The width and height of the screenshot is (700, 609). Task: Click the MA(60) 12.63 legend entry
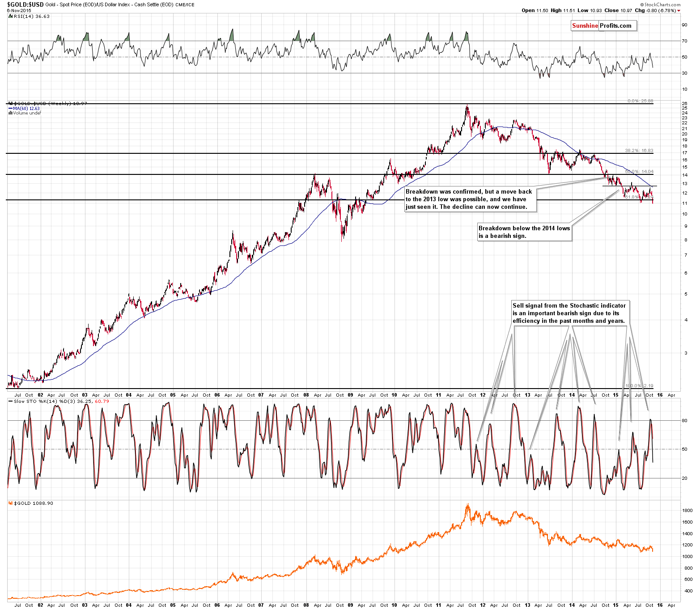[x=24, y=108]
